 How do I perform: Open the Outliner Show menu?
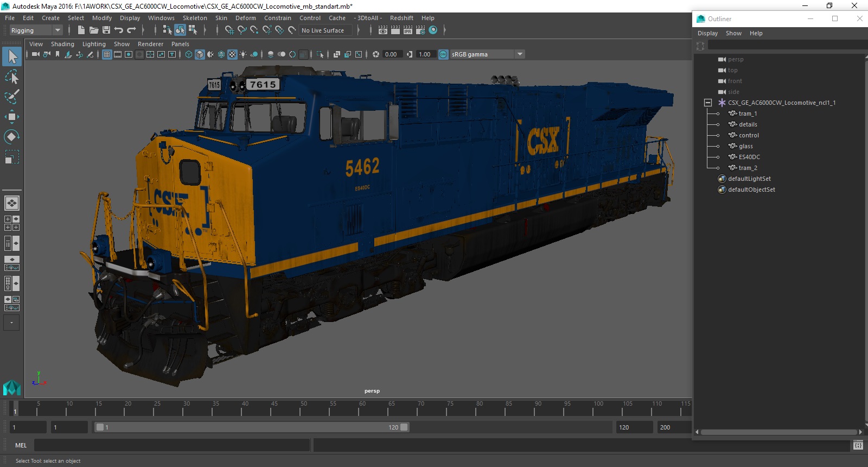733,33
